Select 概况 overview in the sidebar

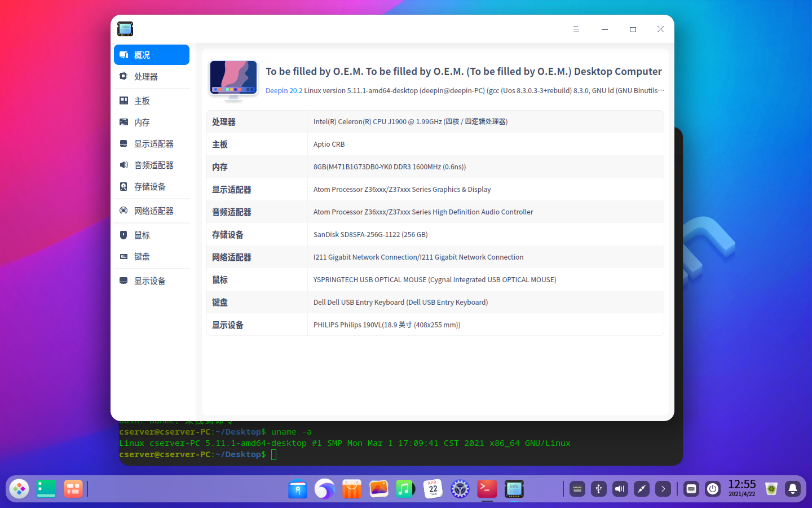[x=152, y=55]
